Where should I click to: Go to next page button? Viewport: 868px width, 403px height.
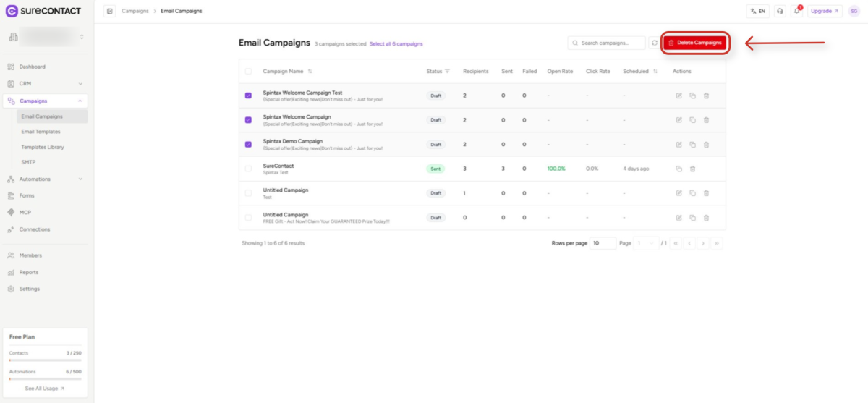tap(703, 243)
